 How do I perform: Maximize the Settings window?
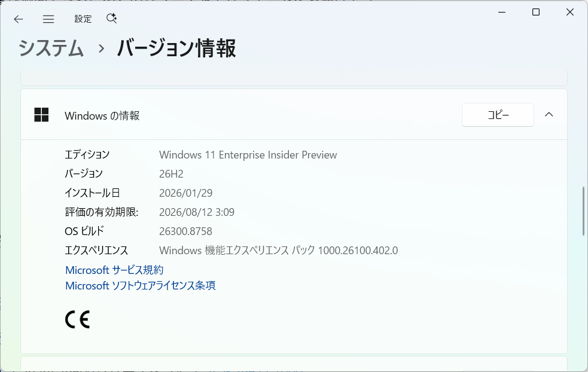[x=536, y=12]
